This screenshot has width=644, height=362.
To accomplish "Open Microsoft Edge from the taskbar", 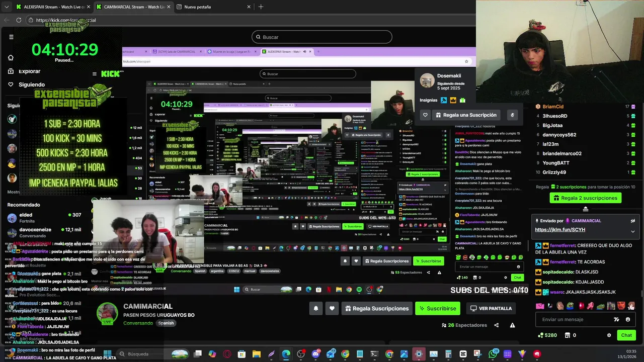I will (286, 354).
